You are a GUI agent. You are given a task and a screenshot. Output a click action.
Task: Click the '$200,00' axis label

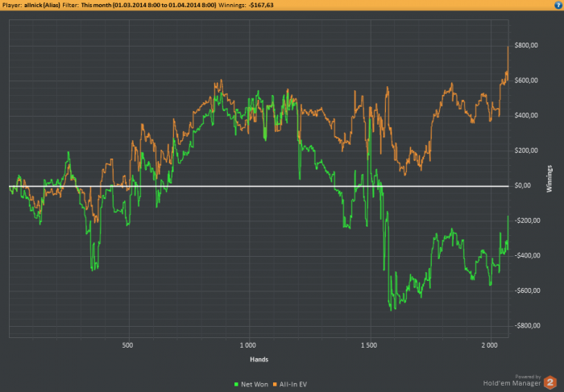[526, 151]
